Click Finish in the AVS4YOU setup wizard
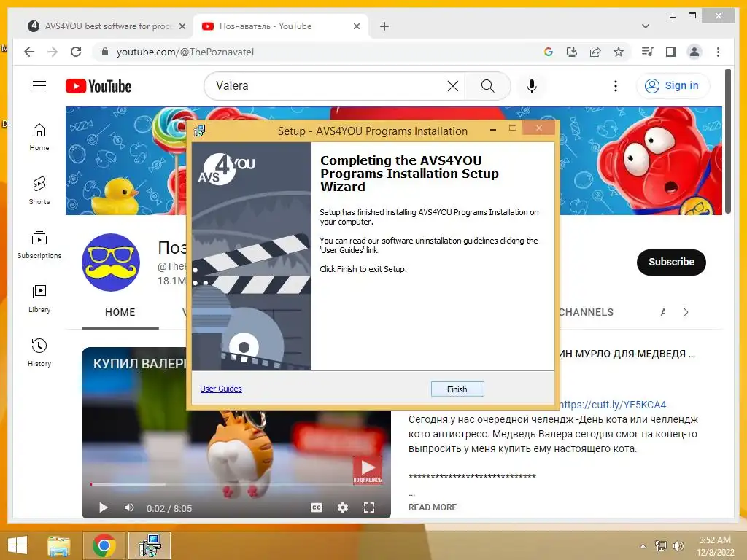Screen dimensions: 747x560 click(457, 389)
